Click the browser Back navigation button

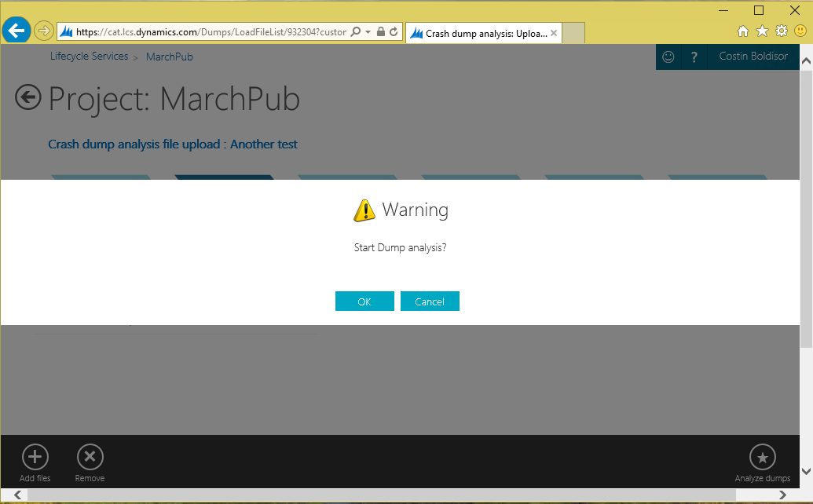16,31
